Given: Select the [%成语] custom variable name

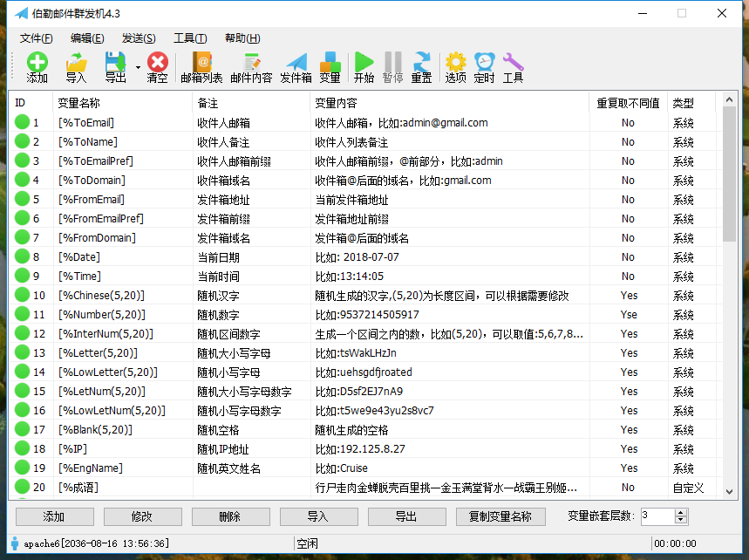Looking at the screenshot, I should pyautogui.click(x=78, y=488).
